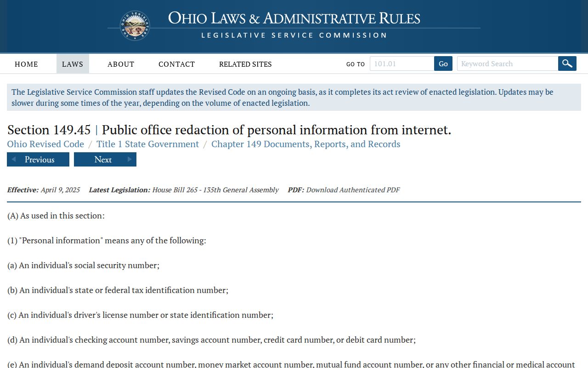Screen dimensions: 588x368
Task: Click the GO TO section number field
Action: [402, 63]
